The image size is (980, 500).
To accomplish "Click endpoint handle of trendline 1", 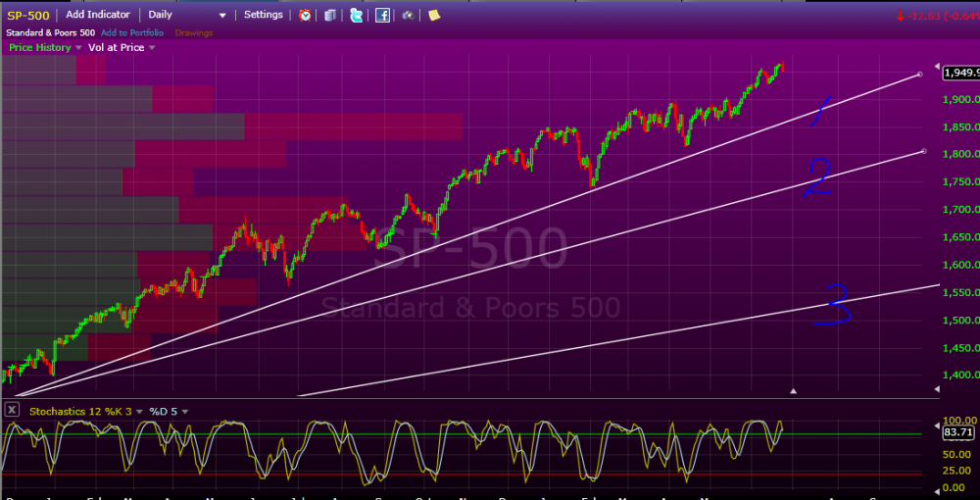I will pyautogui.click(x=919, y=75).
